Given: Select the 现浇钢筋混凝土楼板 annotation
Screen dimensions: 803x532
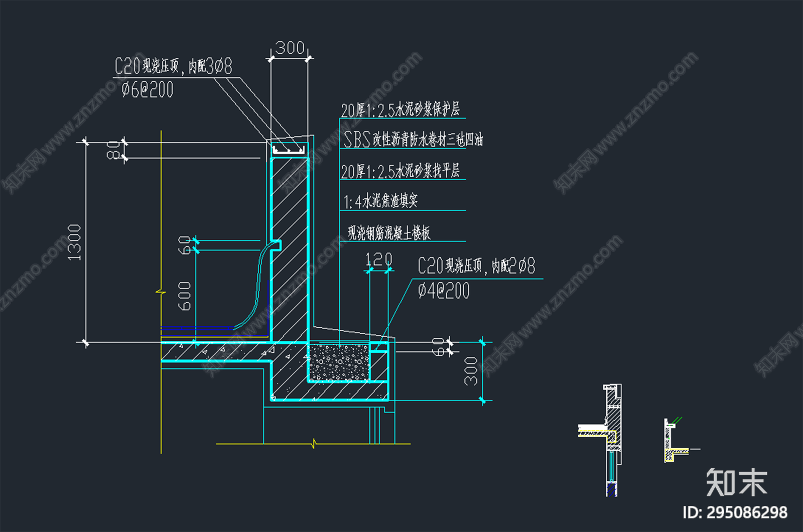Looking at the screenshot, I should (x=388, y=233).
